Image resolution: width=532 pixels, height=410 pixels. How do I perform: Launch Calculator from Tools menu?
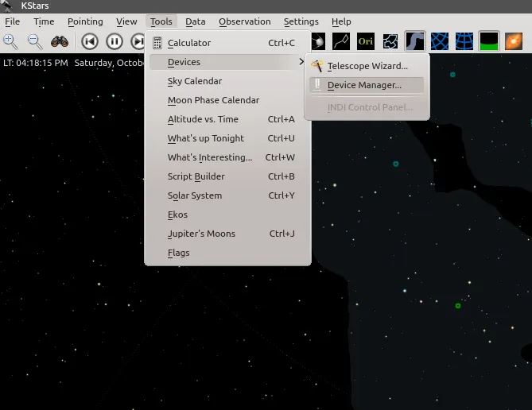pos(227,43)
